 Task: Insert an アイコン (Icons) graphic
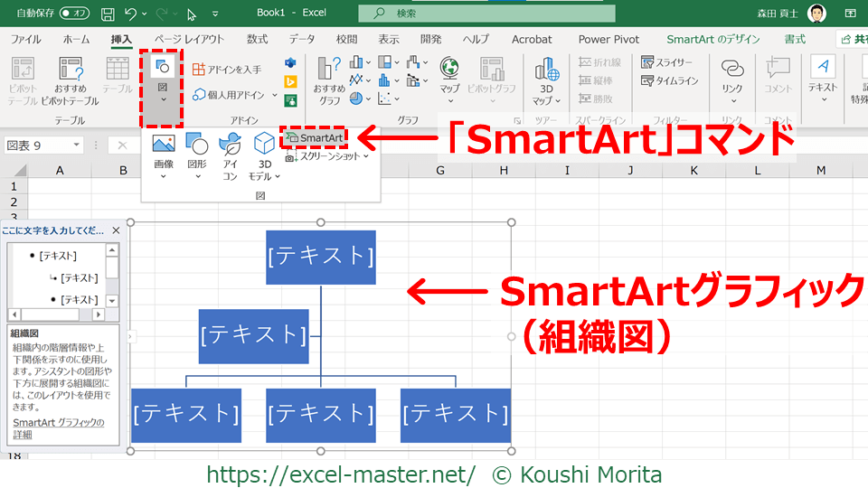point(231,152)
